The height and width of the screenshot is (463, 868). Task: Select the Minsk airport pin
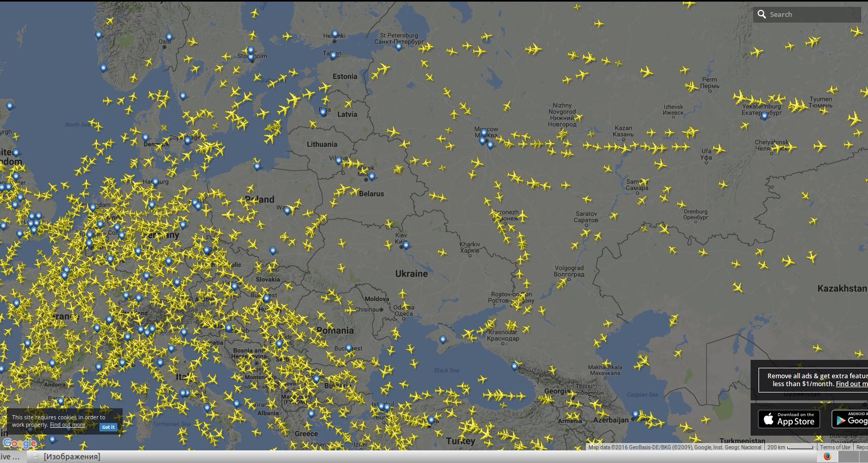point(372,177)
